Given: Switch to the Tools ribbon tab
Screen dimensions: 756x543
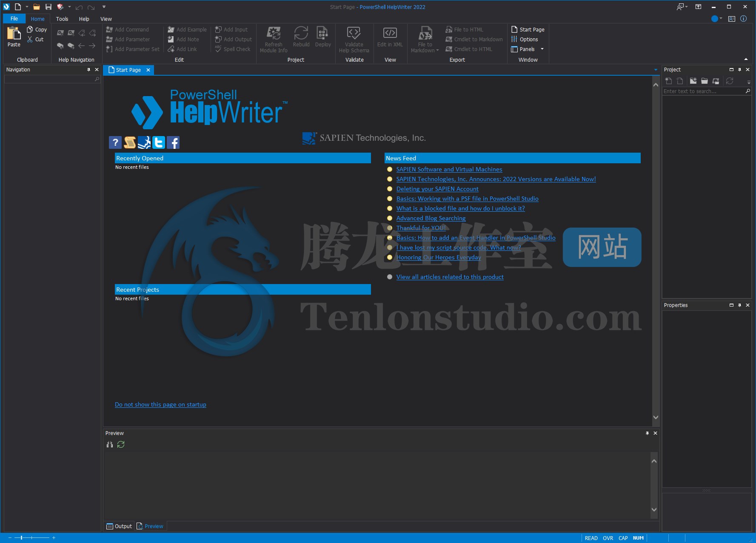Looking at the screenshot, I should (62, 19).
